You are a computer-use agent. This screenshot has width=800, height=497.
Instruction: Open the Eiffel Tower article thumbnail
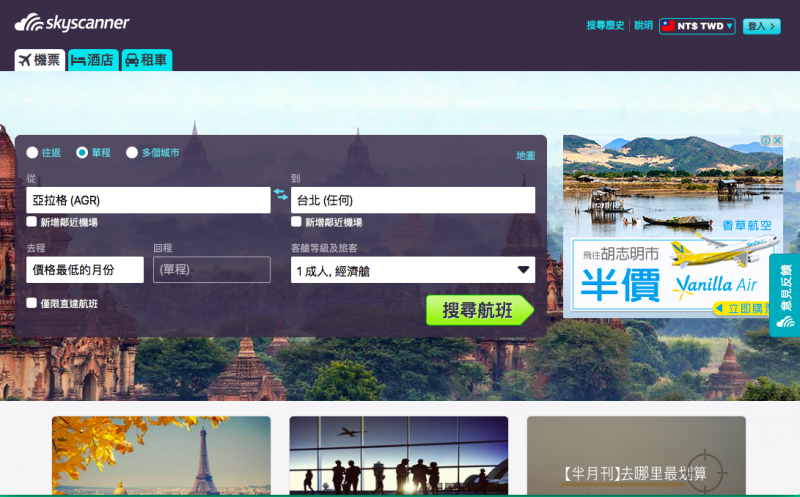click(161, 456)
